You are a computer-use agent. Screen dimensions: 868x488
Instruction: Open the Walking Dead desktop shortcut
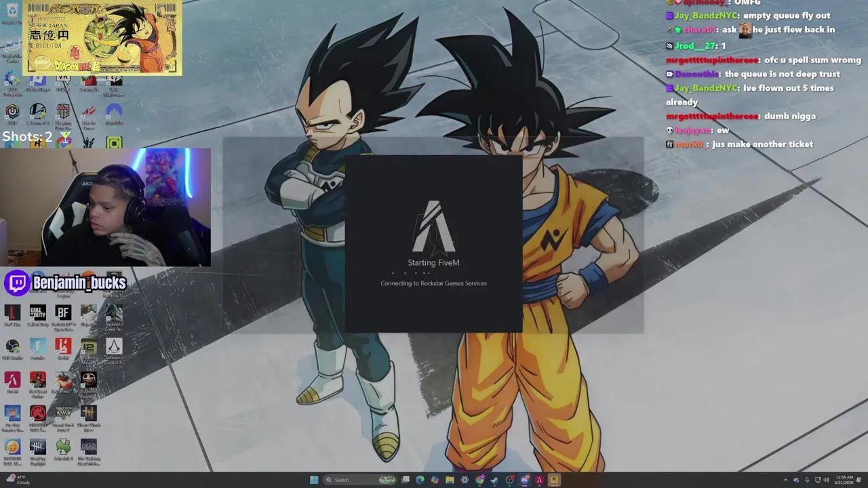tap(89, 450)
